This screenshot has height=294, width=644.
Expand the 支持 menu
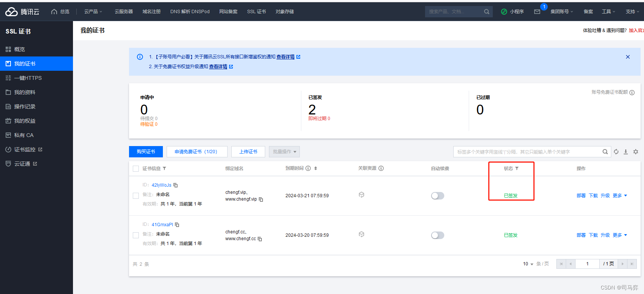pyautogui.click(x=632, y=12)
